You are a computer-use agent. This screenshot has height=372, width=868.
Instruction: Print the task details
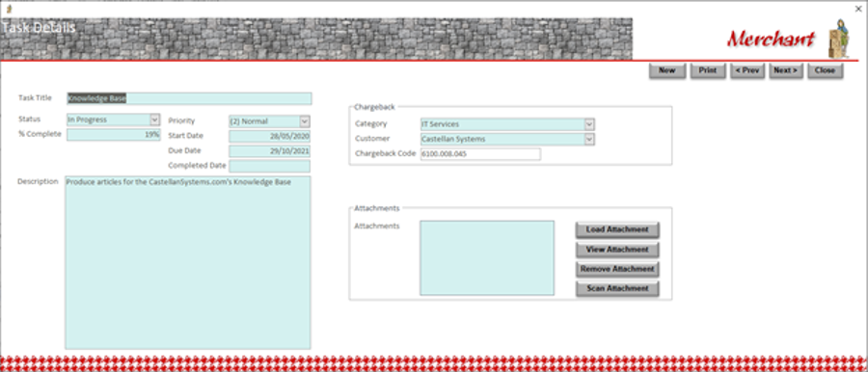pyautogui.click(x=708, y=70)
